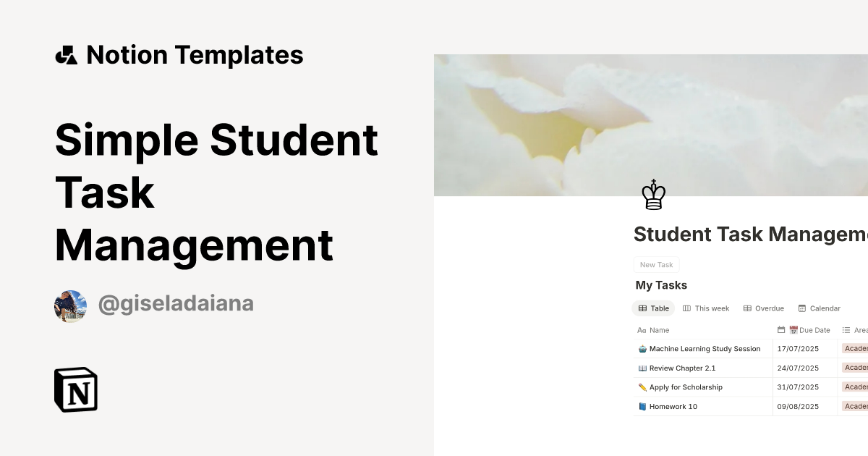Click the Notion Templates logo icon
The image size is (868, 456).
(66, 54)
